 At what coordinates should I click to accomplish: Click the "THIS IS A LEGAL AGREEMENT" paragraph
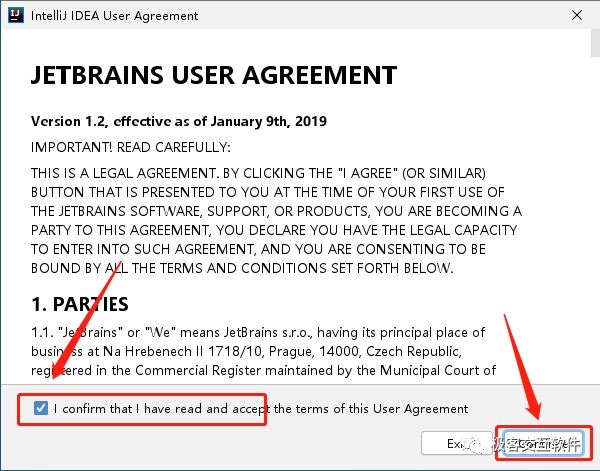[x=276, y=221]
